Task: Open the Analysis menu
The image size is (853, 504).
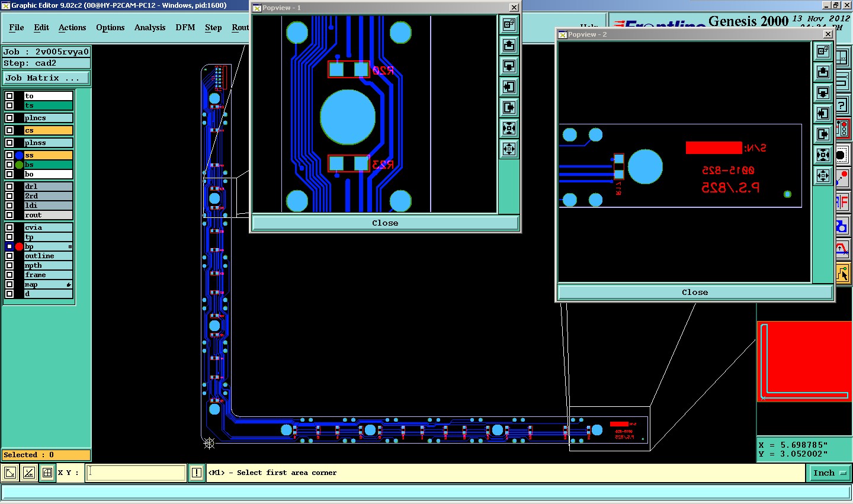Action: 150,27
